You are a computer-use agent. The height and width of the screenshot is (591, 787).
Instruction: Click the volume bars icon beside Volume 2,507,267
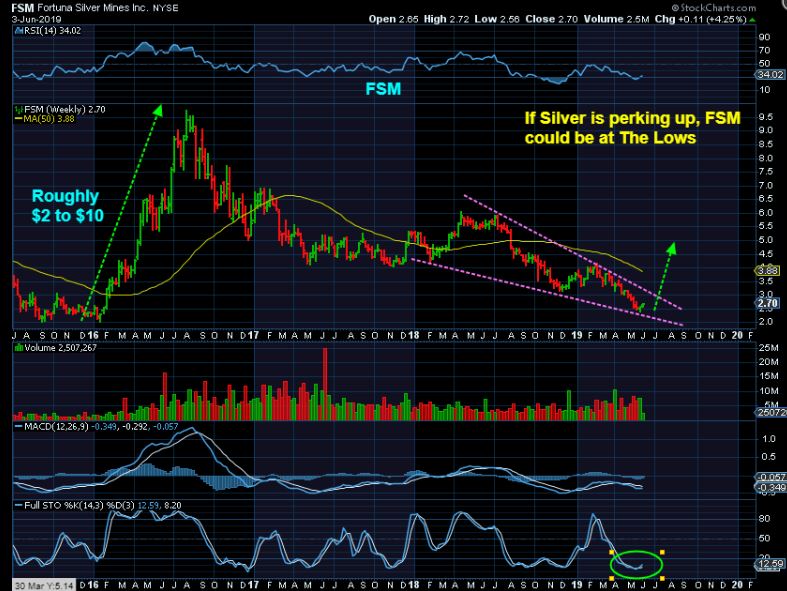19,347
